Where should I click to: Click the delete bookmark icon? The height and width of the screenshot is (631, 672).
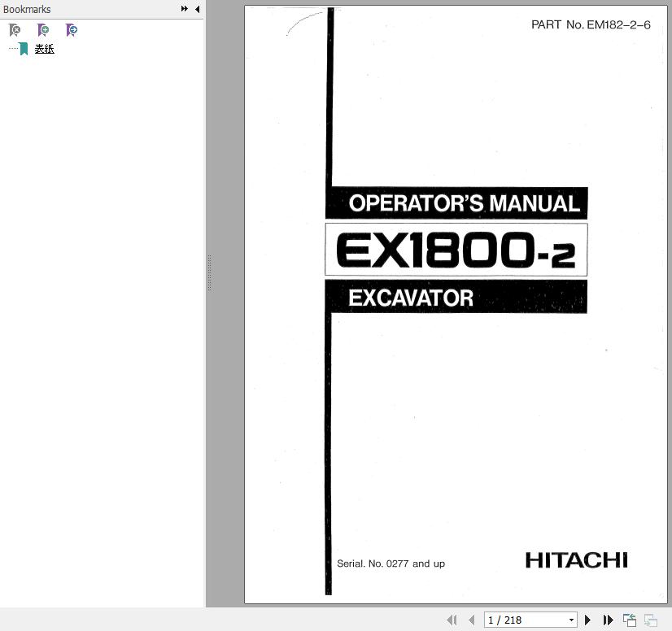(x=15, y=30)
